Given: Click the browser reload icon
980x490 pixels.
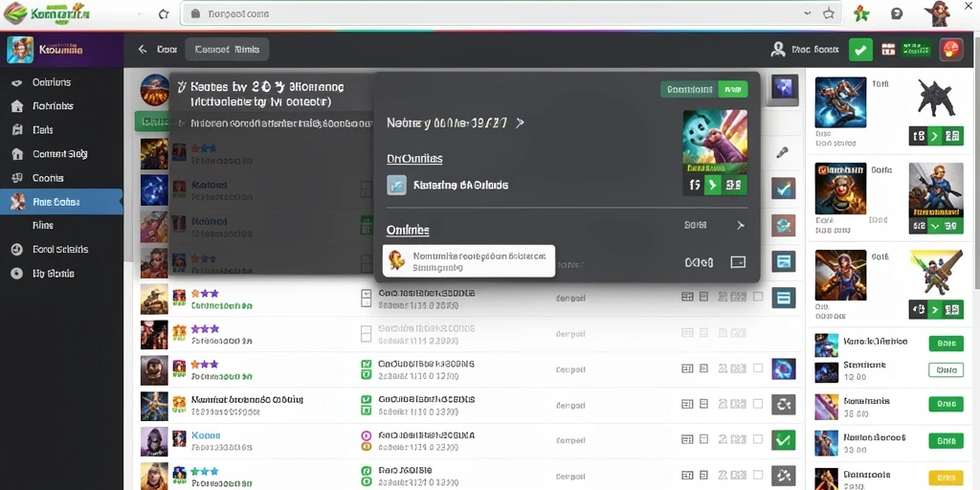Looking at the screenshot, I should (163, 13).
